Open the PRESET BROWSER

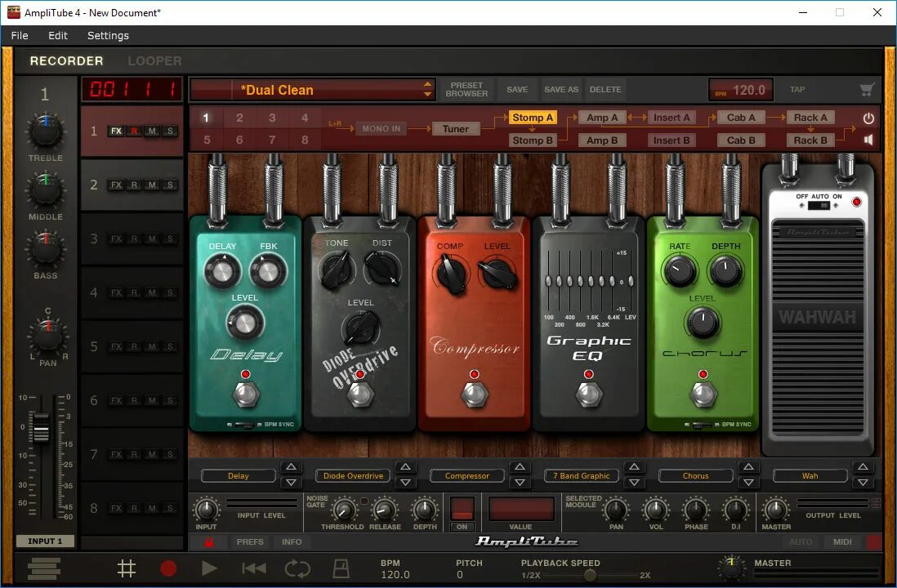point(466,90)
